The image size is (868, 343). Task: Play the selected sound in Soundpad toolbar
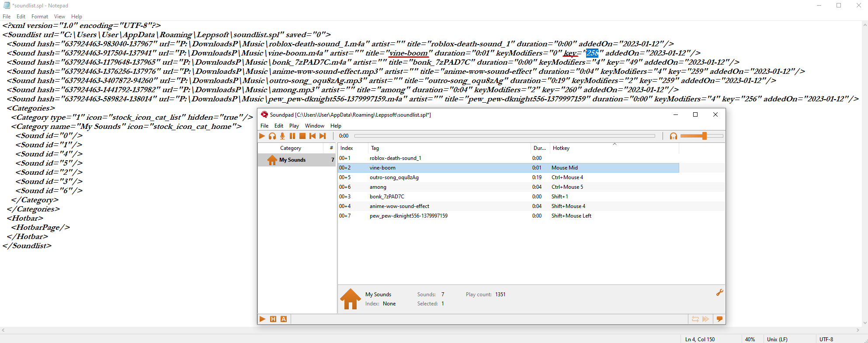coord(262,136)
